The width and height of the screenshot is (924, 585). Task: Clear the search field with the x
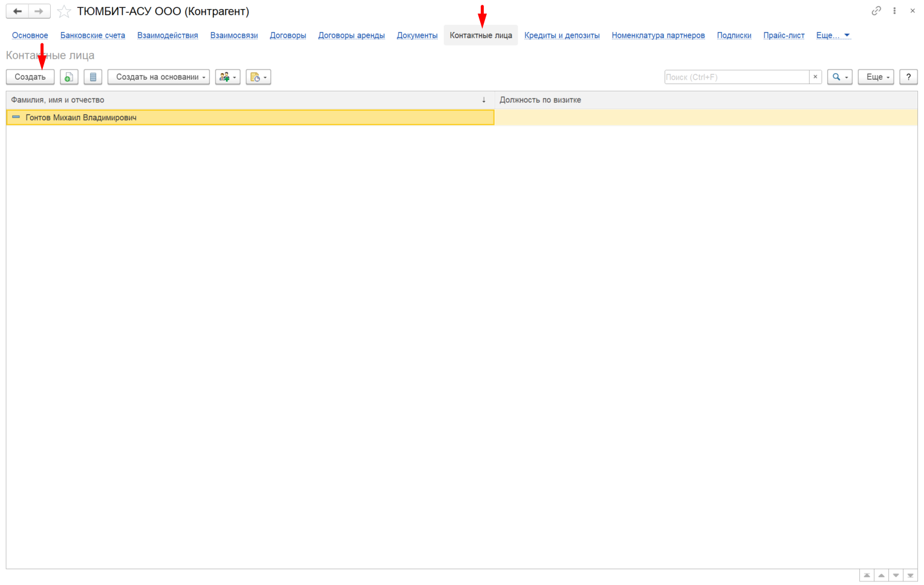pos(815,77)
